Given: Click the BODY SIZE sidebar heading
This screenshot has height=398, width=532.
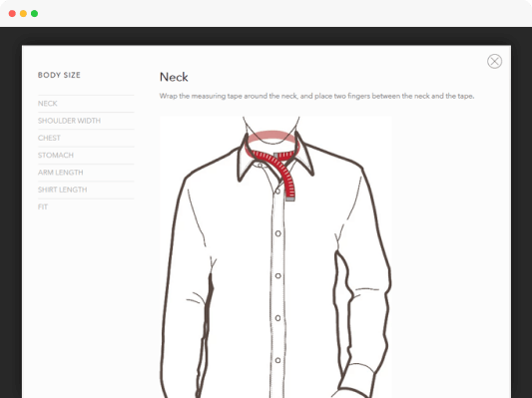Looking at the screenshot, I should point(59,75).
